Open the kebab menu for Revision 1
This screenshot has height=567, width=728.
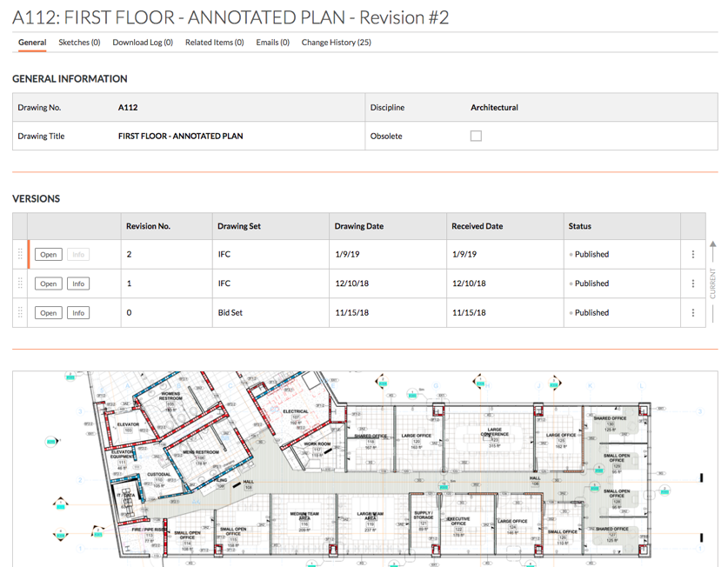click(x=692, y=283)
